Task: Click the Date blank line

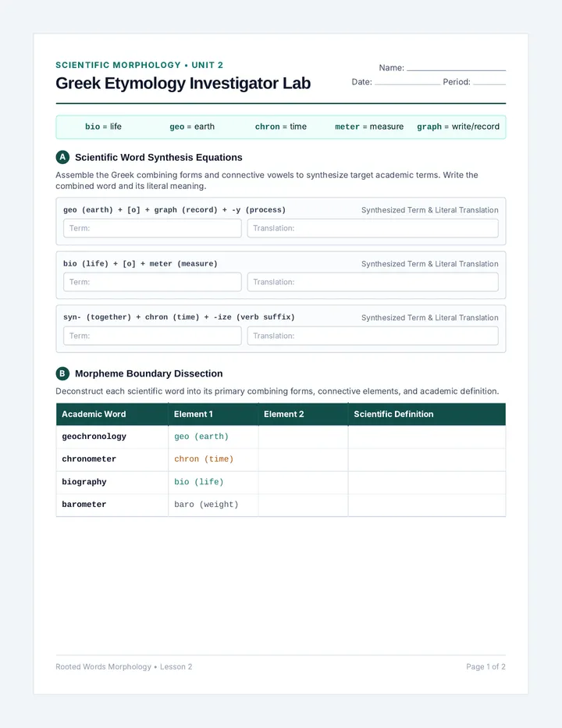Action: pyautogui.click(x=407, y=83)
